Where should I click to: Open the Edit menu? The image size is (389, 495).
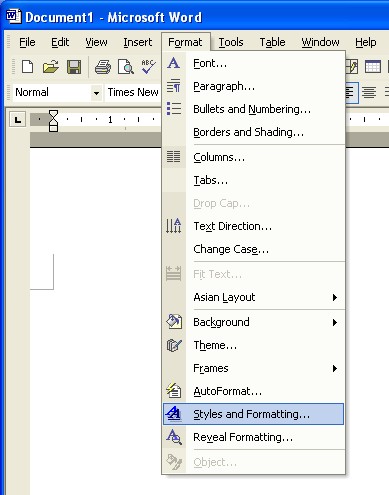tap(60, 42)
